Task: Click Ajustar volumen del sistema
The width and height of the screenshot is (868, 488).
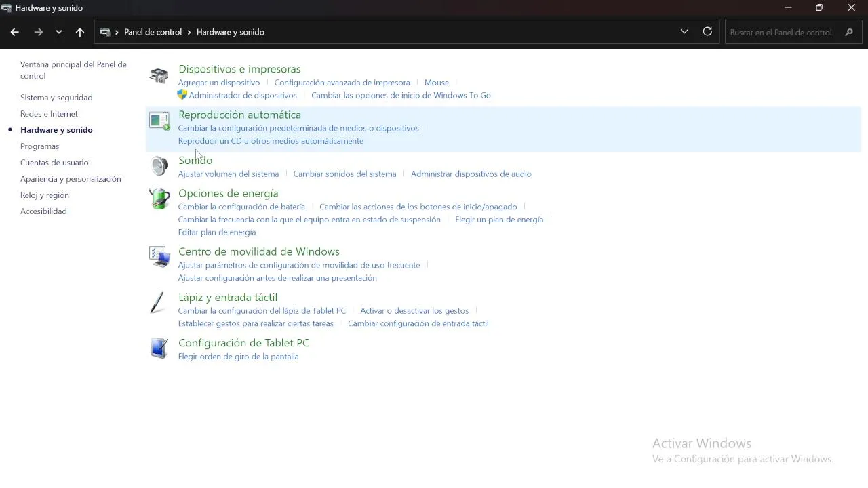Action: point(229,174)
